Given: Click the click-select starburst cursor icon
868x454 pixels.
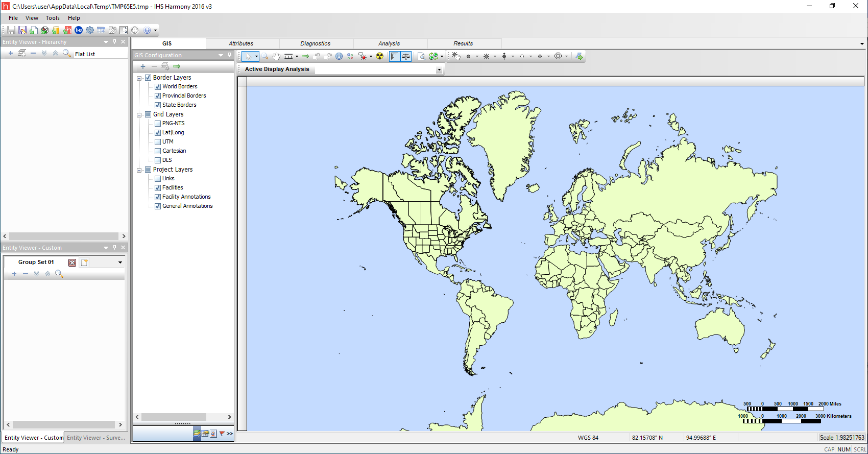Looking at the screenshot, I should tap(456, 56).
